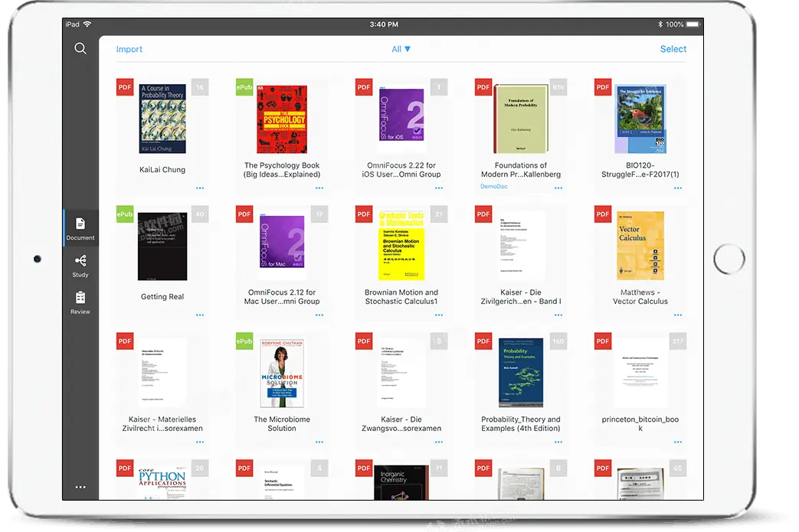Tap the Select button
The image size is (799, 532).
(x=673, y=49)
